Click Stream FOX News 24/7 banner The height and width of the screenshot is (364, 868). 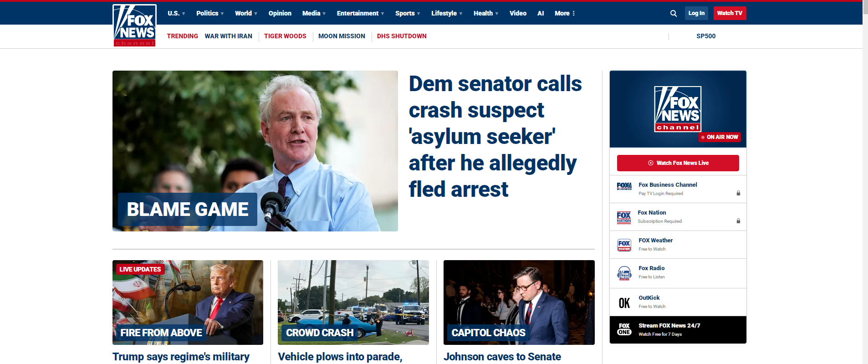pyautogui.click(x=678, y=330)
